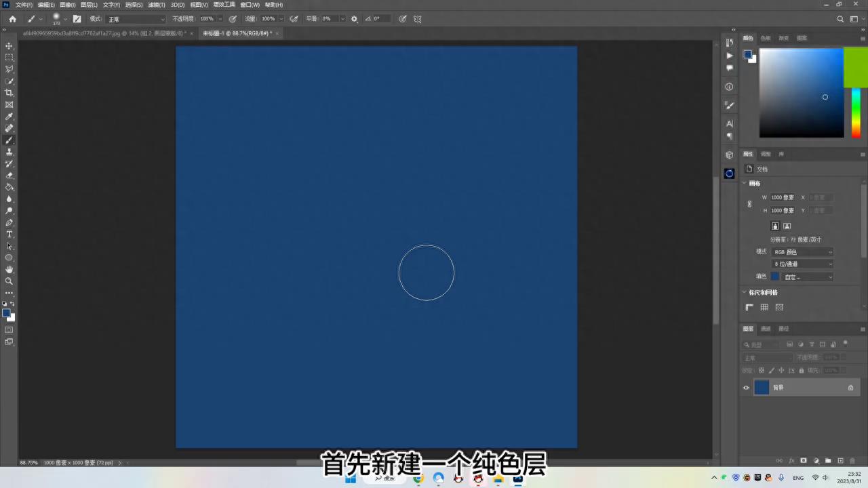Add a layer mask icon
Image resolution: width=868 pixels, height=488 pixels.
click(x=804, y=461)
